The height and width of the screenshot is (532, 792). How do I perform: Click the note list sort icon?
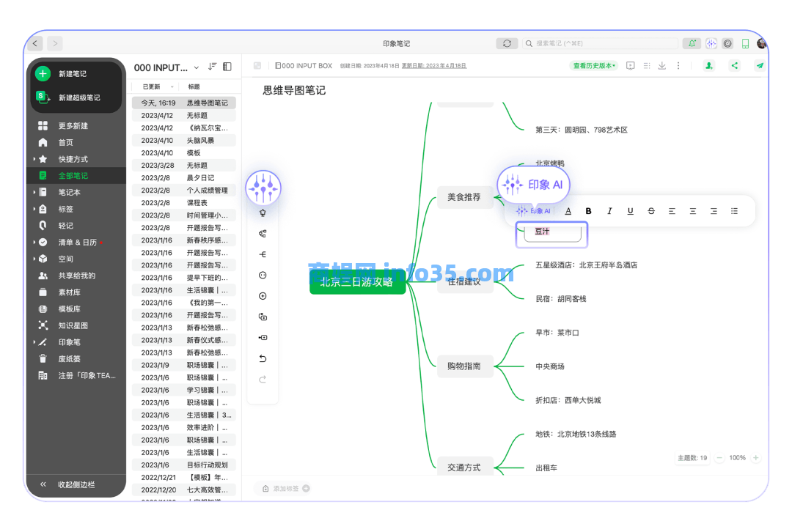tap(213, 67)
